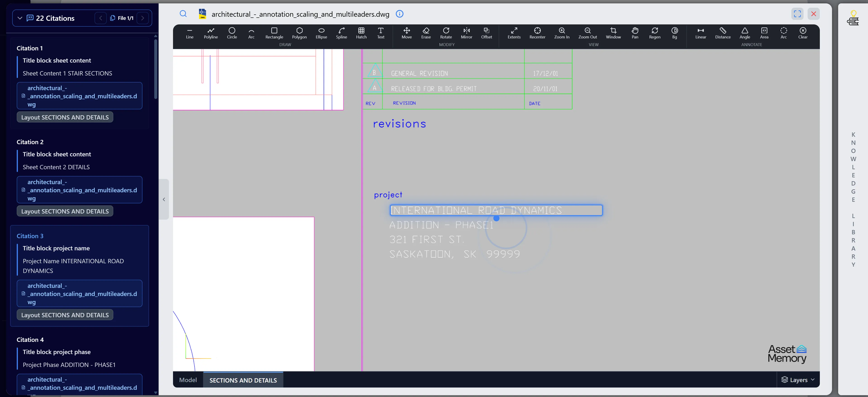Select the Area measure tool

[x=764, y=33]
